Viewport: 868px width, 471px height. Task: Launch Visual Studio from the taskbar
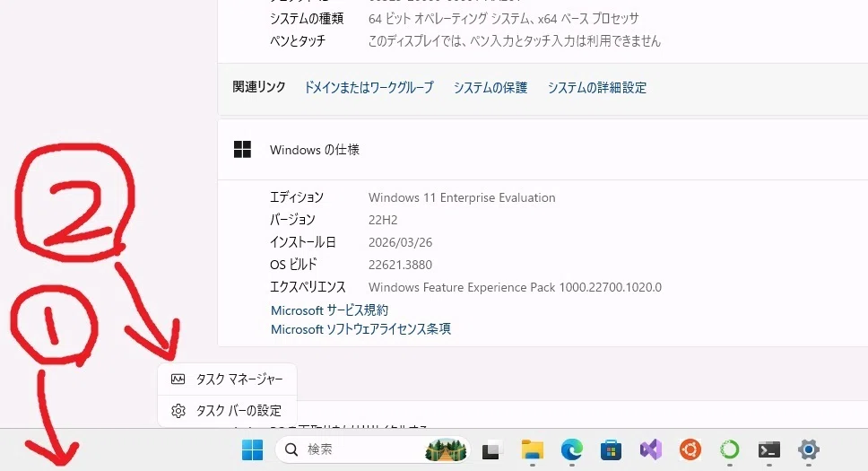651,450
